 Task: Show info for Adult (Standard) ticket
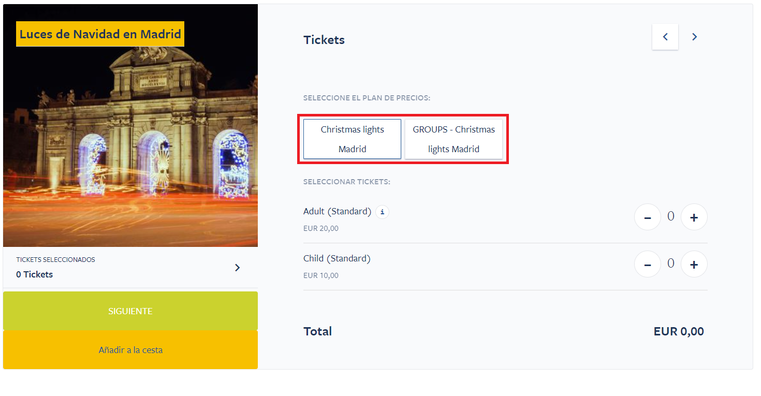point(382,212)
